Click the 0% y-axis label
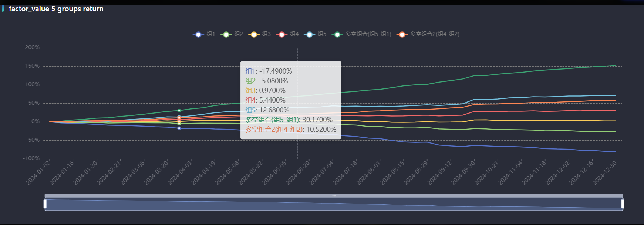Screen dimensions: 644x225 [x=36, y=121]
